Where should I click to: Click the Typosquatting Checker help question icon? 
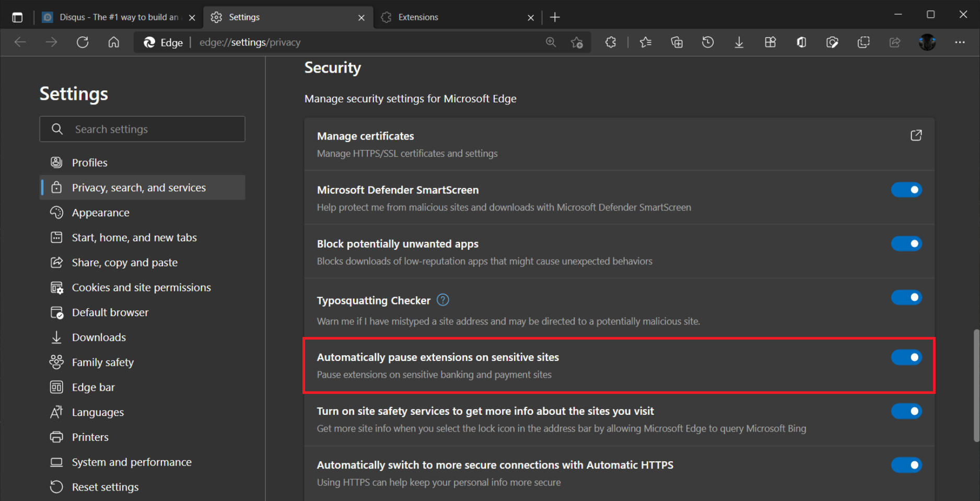[x=442, y=300]
